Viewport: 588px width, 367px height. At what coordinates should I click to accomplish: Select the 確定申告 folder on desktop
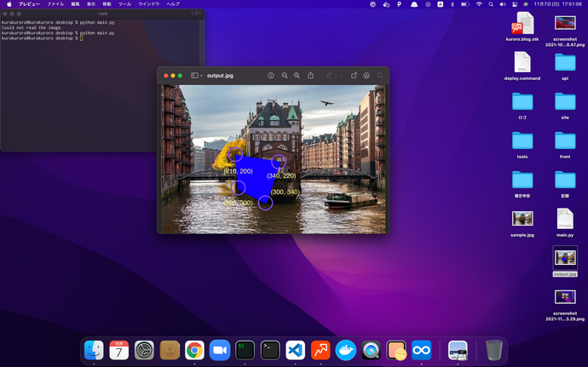click(522, 180)
